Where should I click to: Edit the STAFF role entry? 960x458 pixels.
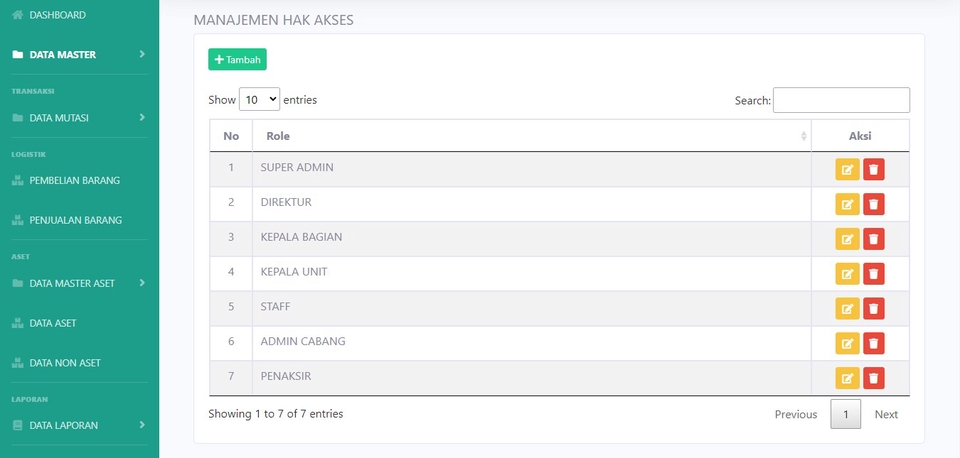click(x=847, y=309)
